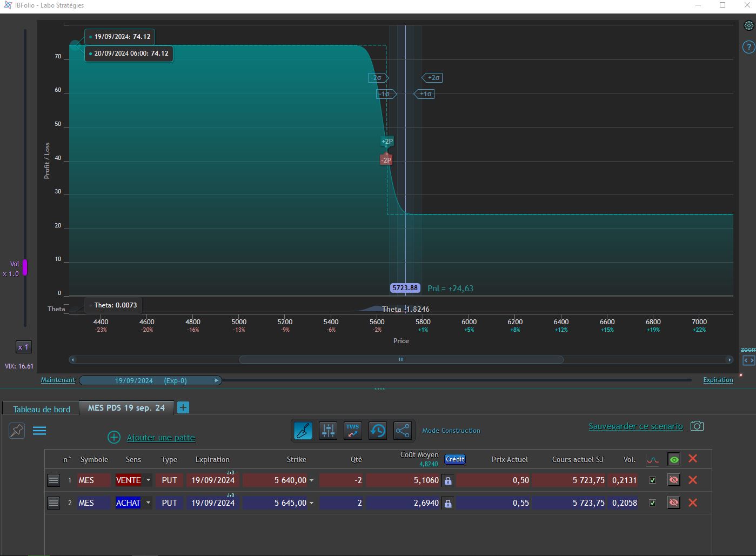Screen dimensions: 756x556
Task: Click the purple Vol slider handle
Action: (25, 267)
